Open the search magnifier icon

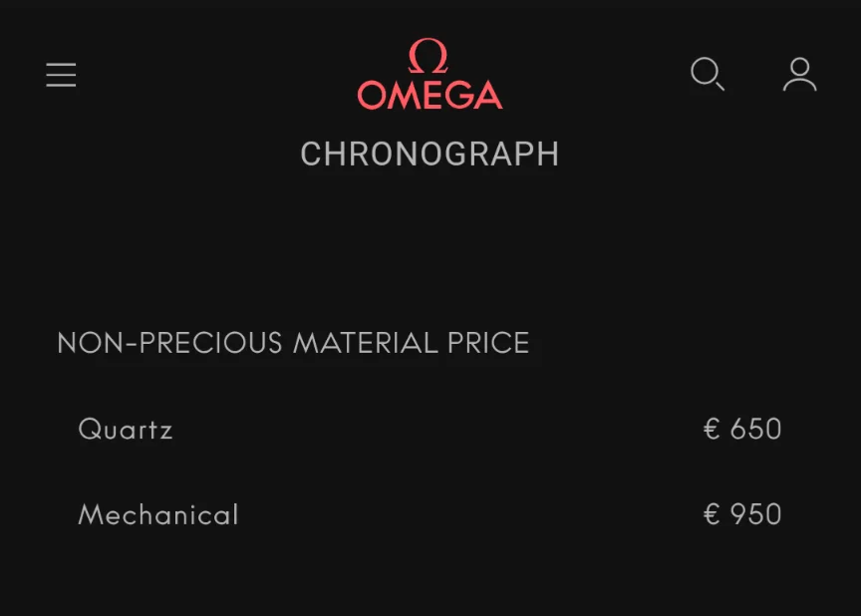point(707,74)
